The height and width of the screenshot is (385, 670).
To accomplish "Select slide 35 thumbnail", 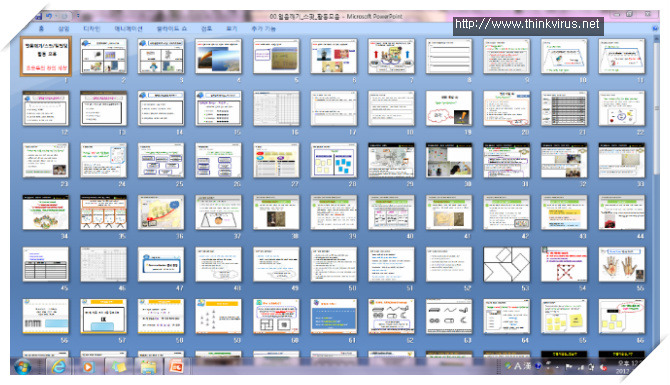I will [103, 212].
